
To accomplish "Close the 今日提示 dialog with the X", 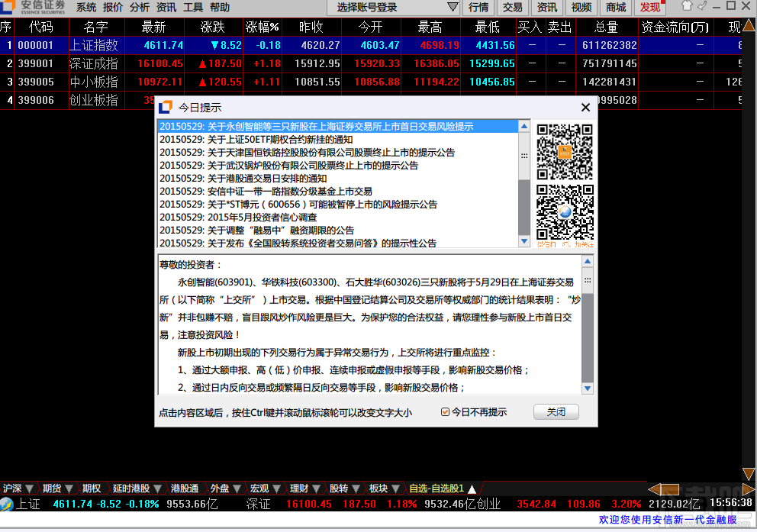I will tap(585, 107).
